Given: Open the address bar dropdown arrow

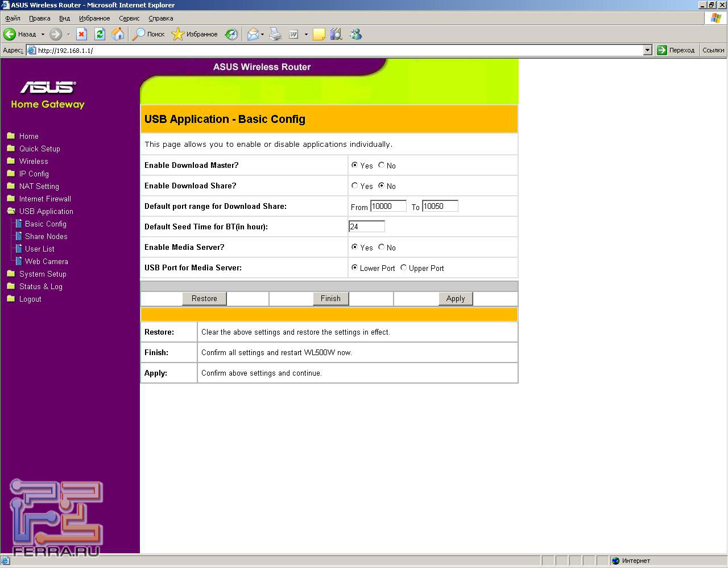Looking at the screenshot, I should (647, 50).
